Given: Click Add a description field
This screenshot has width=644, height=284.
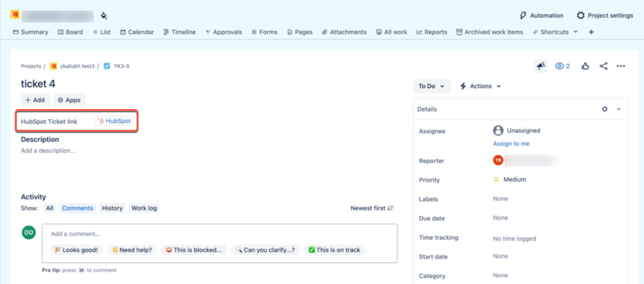Looking at the screenshot, I should pyautogui.click(x=48, y=151).
